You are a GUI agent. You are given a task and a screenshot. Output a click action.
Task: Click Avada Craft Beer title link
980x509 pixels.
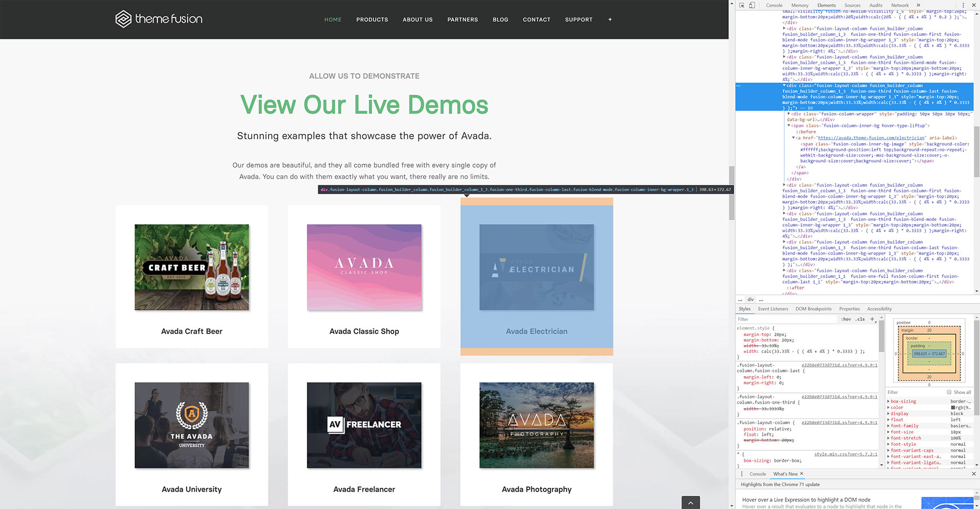pos(192,331)
